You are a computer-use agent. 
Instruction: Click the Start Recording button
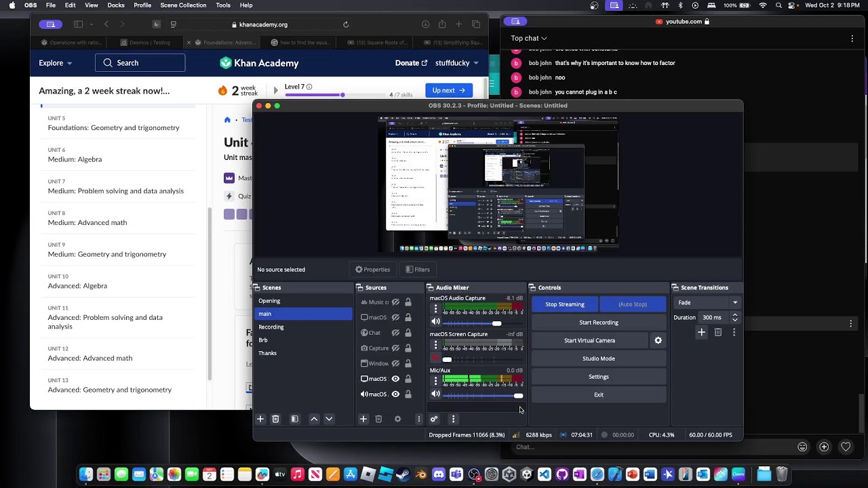pos(599,323)
